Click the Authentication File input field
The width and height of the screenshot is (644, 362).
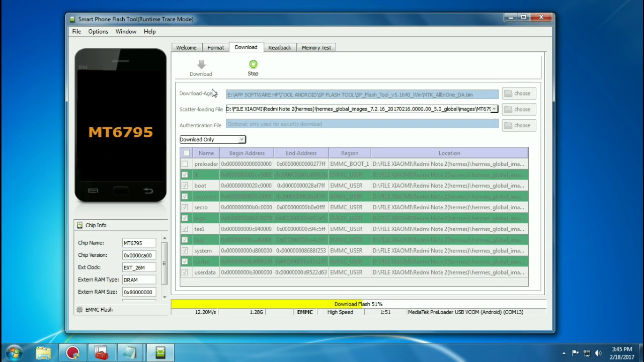tap(362, 124)
